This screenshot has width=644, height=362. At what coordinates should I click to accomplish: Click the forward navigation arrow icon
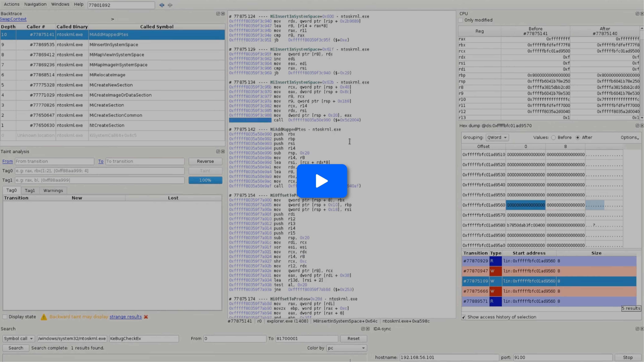pyautogui.click(x=170, y=5)
